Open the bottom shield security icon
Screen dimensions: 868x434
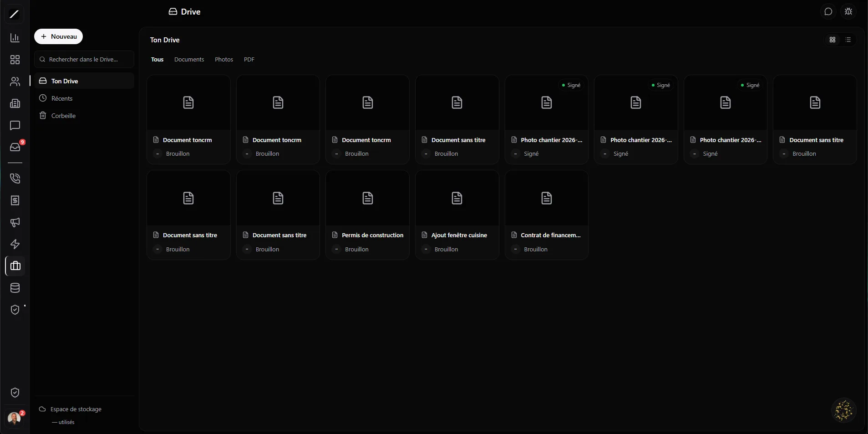pos(15,393)
